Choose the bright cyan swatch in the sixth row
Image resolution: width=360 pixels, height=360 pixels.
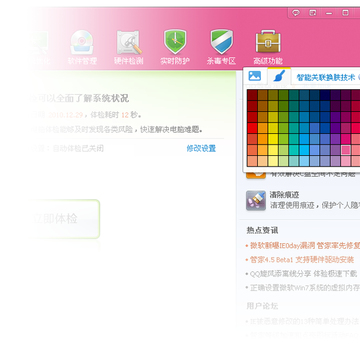click(304, 150)
